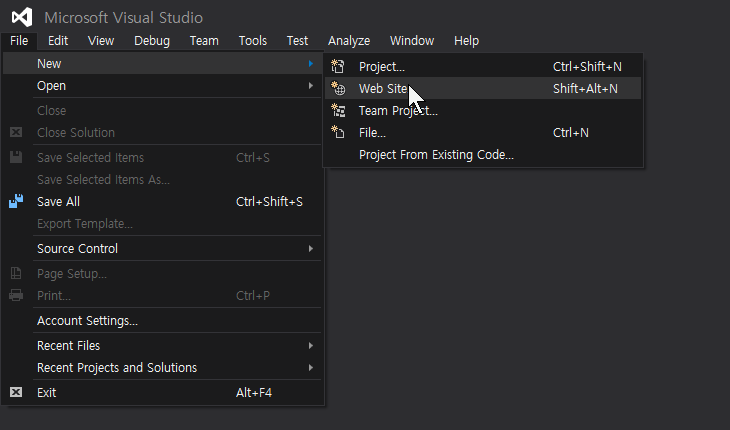Open the Window menu
730x430 pixels.
[x=412, y=41]
